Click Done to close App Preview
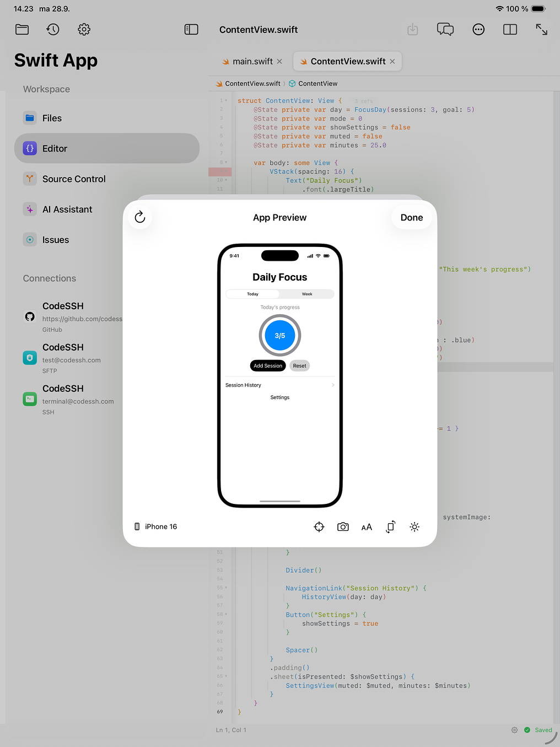 tap(412, 217)
